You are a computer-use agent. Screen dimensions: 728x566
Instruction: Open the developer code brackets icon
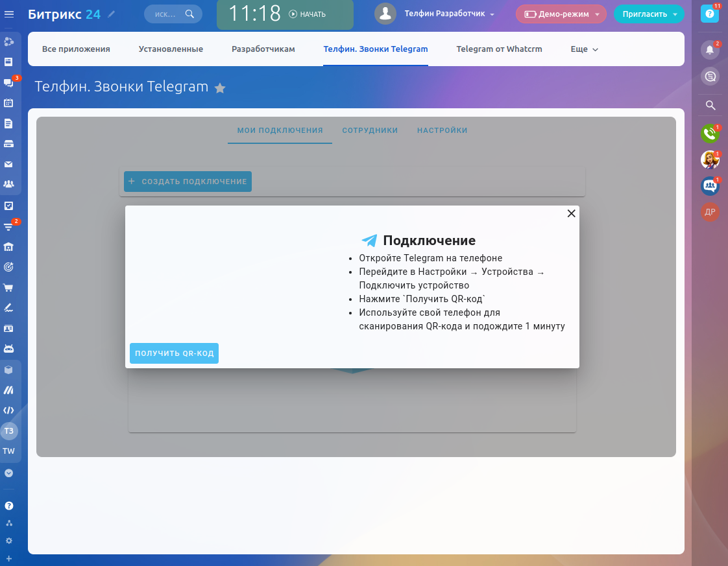[x=9, y=410]
